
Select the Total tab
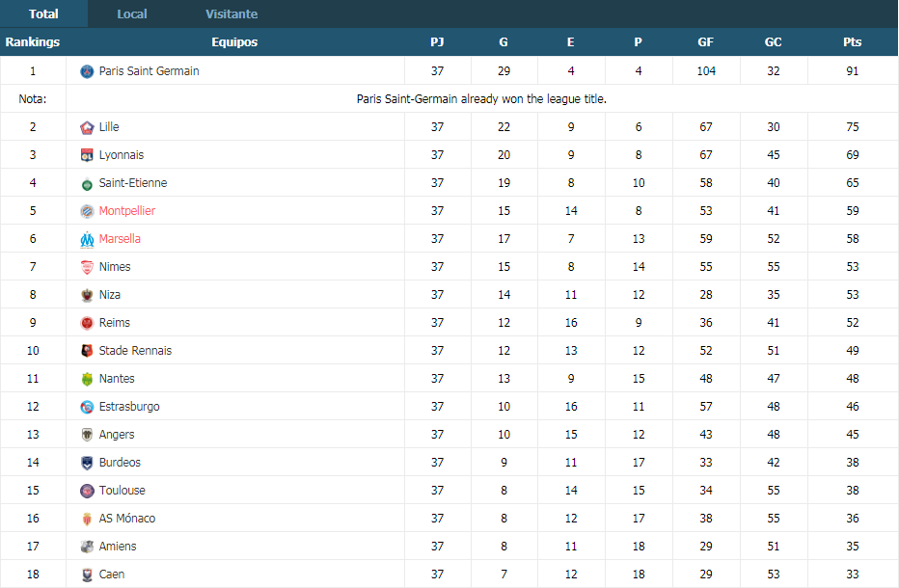point(43,13)
